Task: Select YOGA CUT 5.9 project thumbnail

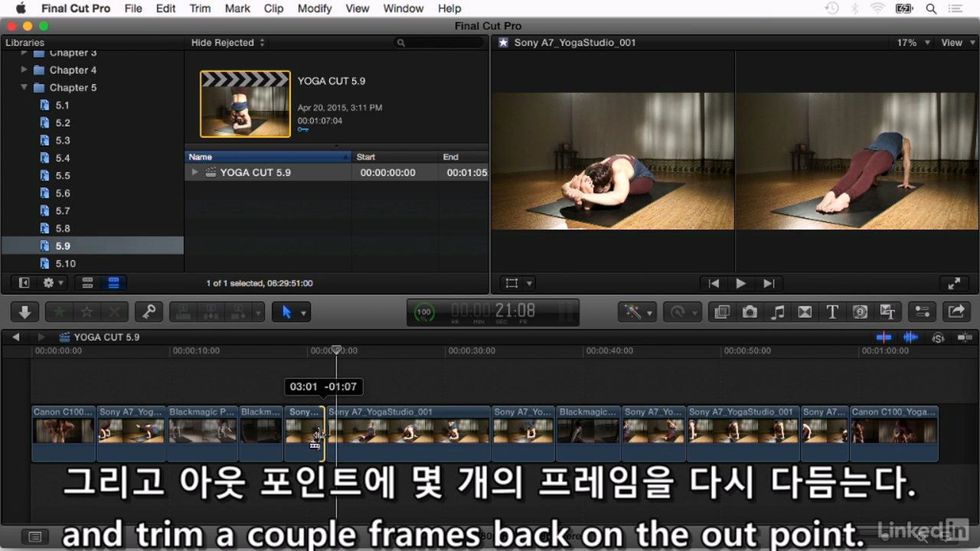Action: click(245, 104)
